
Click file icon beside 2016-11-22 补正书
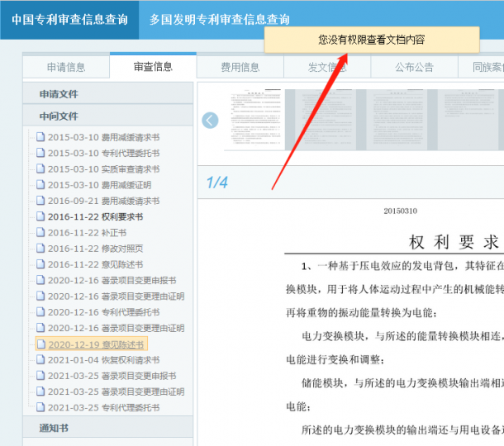pos(40,232)
